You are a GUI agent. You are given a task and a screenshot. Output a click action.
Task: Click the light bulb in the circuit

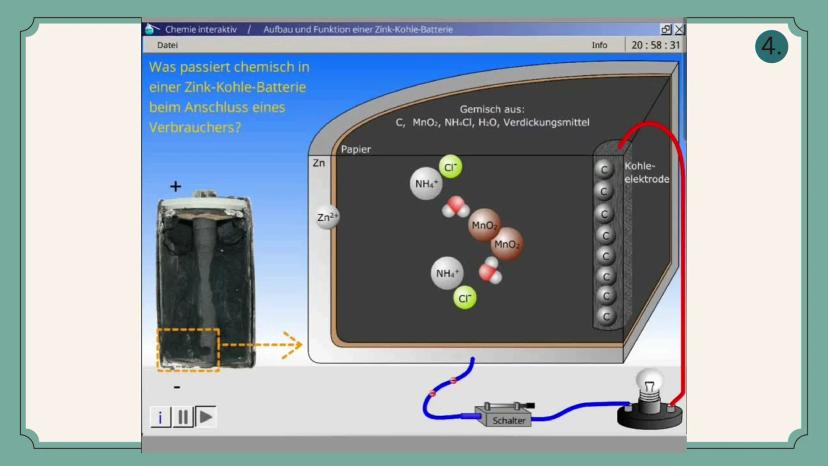tap(651, 390)
